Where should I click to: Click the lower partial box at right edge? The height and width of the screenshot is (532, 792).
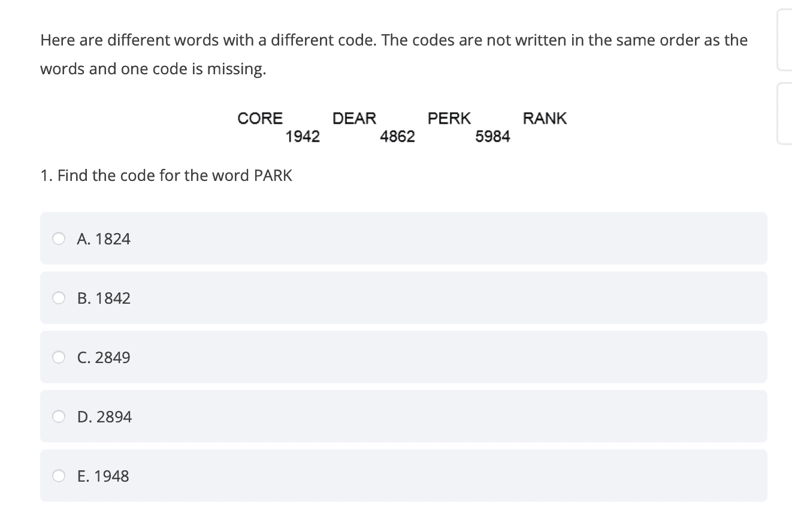[784, 114]
